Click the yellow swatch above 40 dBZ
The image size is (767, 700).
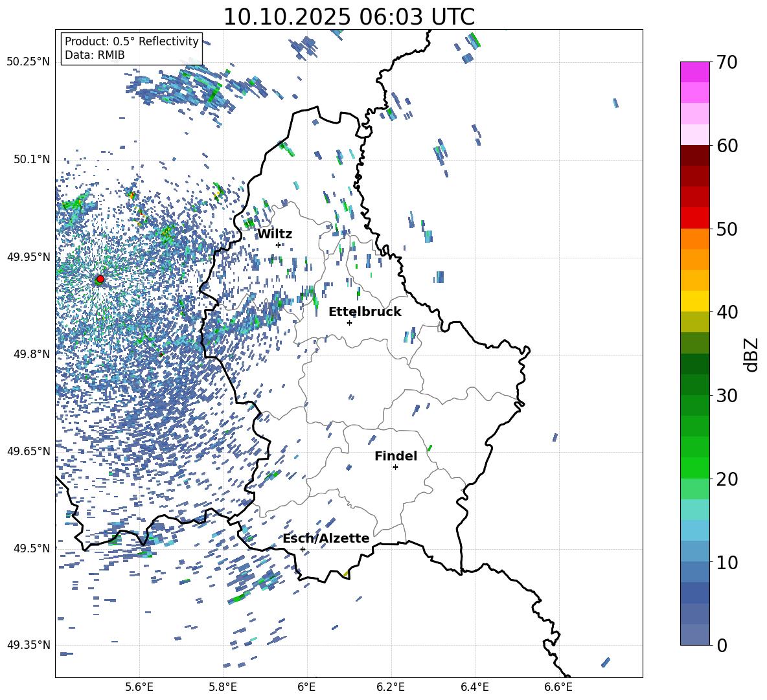(694, 301)
